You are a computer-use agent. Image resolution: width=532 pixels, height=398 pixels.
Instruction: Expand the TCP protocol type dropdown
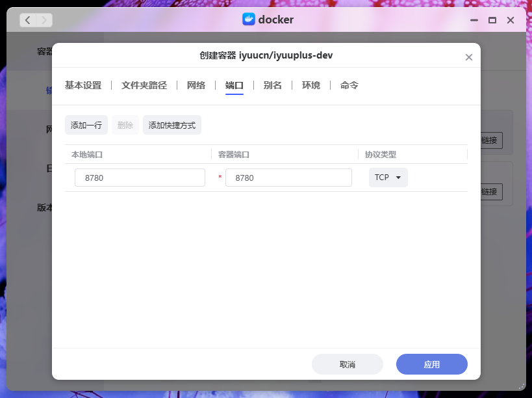coord(388,178)
